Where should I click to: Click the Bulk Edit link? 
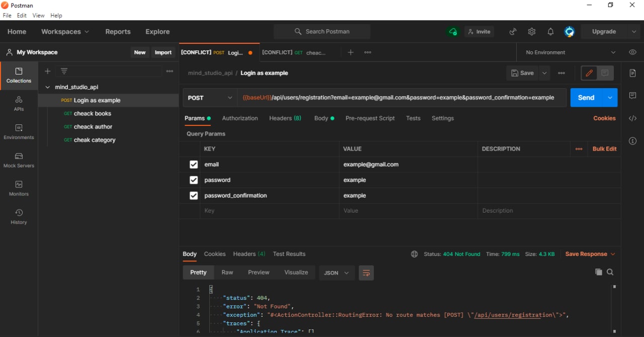(x=604, y=149)
